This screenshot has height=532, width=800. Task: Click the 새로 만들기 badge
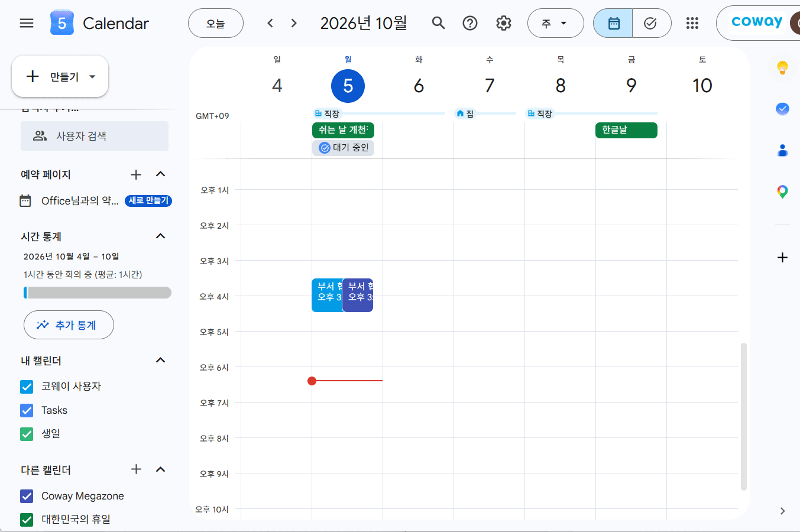tap(148, 201)
